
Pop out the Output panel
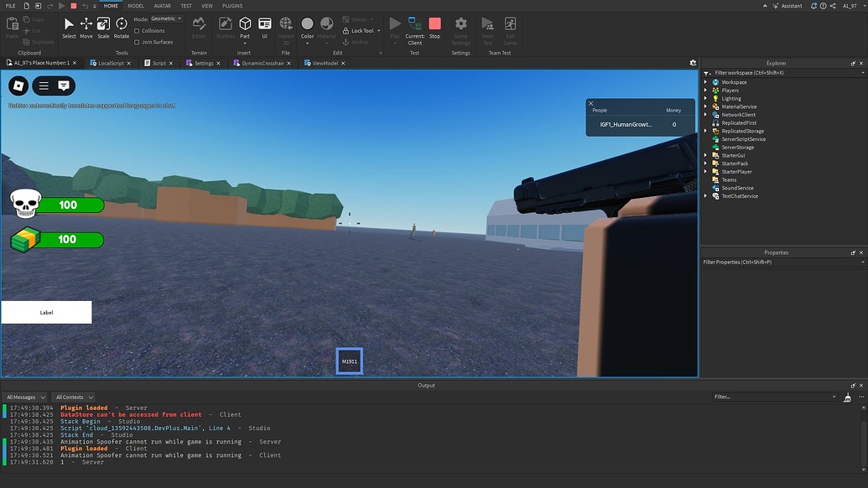(853, 385)
